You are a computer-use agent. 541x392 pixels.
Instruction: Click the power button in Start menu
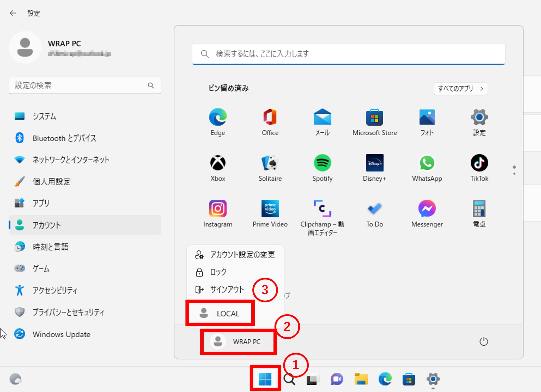[x=484, y=342]
